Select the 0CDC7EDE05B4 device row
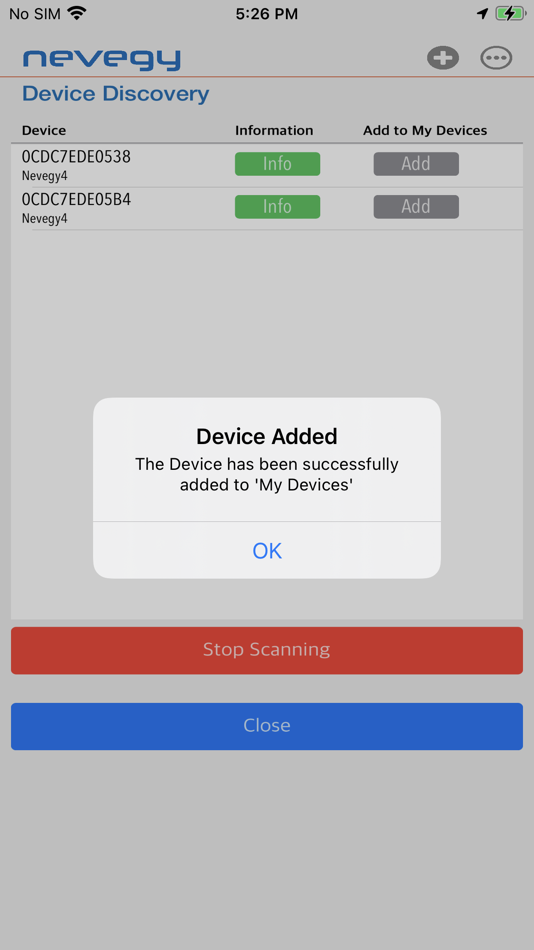The width and height of the screenshot is (534, 950). point(267,208)
